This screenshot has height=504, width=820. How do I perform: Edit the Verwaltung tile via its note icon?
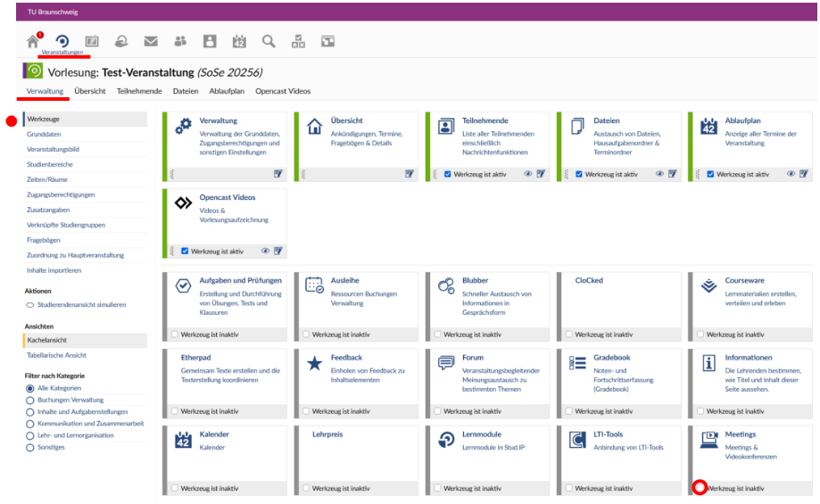click(x=278, y=174)
